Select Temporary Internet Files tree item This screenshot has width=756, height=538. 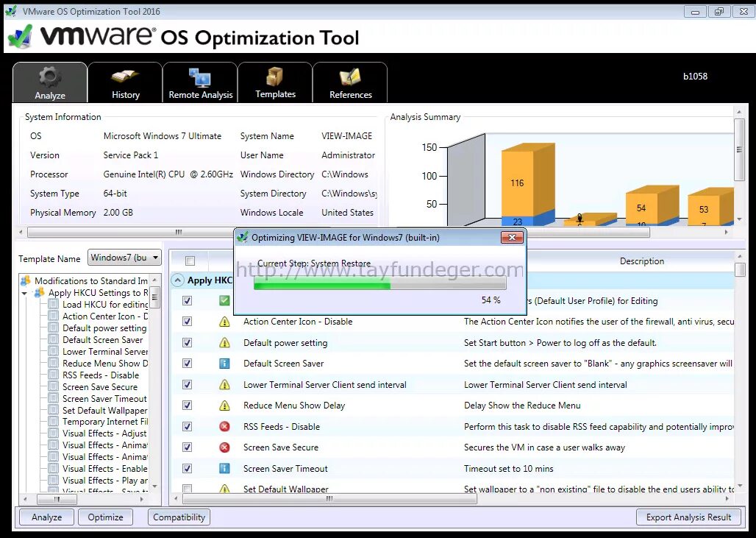point(105,422)
